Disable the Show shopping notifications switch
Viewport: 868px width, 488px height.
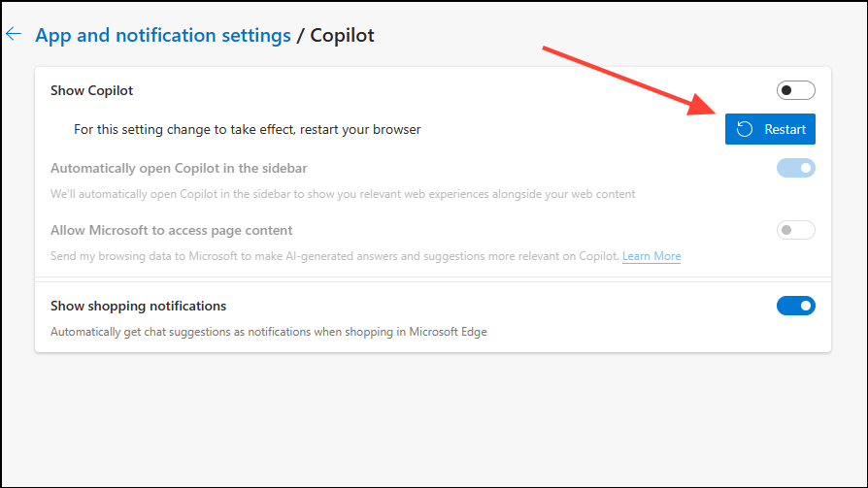(x=795, y=306)
